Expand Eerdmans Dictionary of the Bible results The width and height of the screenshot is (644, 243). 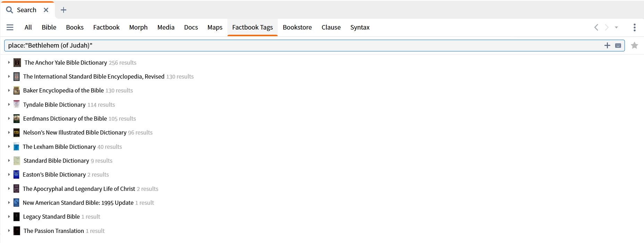click(9, 119)
